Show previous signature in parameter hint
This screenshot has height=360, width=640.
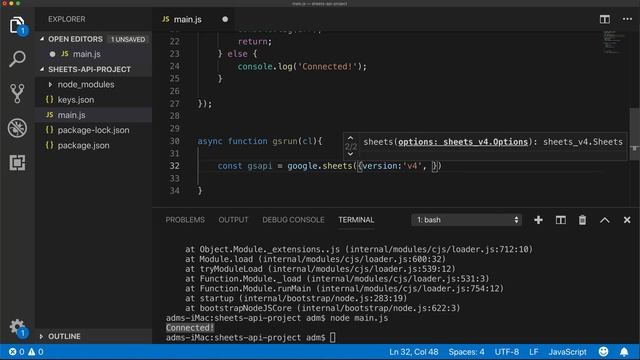[350, 138]
